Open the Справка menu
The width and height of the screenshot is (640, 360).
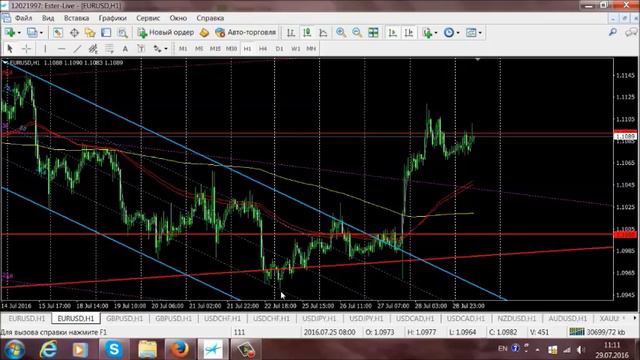(210, 18)
